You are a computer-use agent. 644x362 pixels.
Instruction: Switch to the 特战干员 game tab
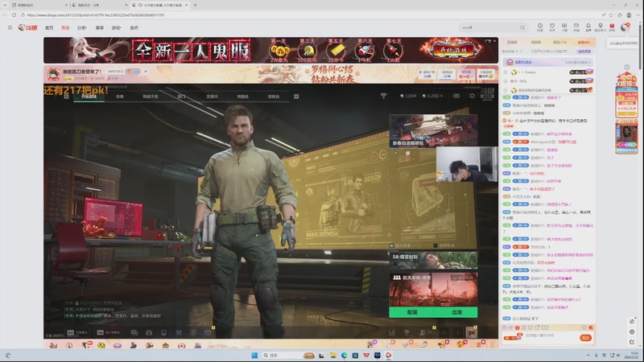click(x=151, y=97)
